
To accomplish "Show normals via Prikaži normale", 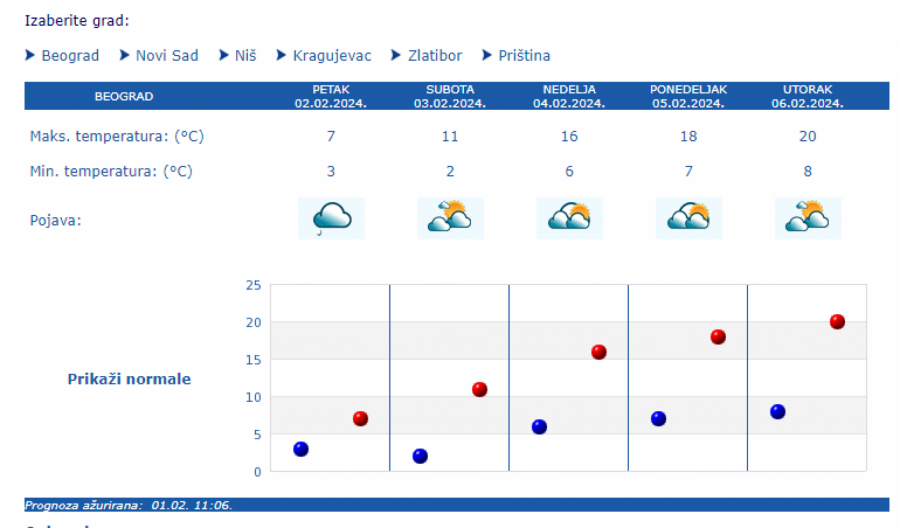I will point(129,379).
